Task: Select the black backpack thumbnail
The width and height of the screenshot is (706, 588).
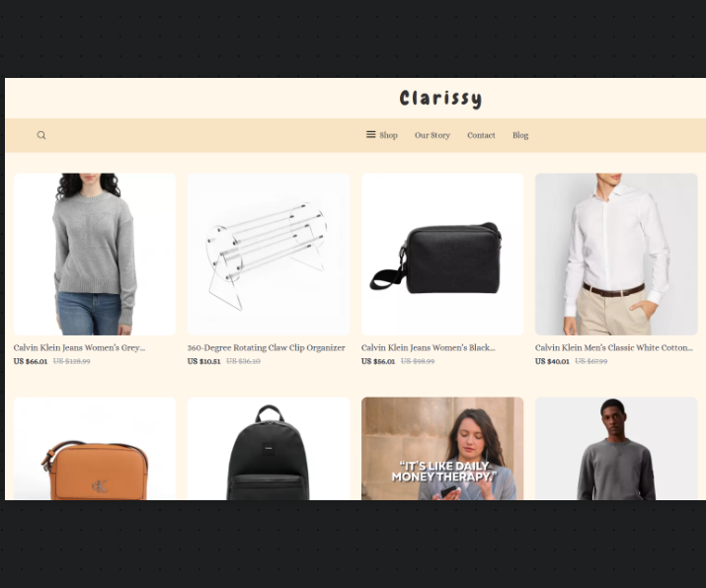Action: point(269,449)
